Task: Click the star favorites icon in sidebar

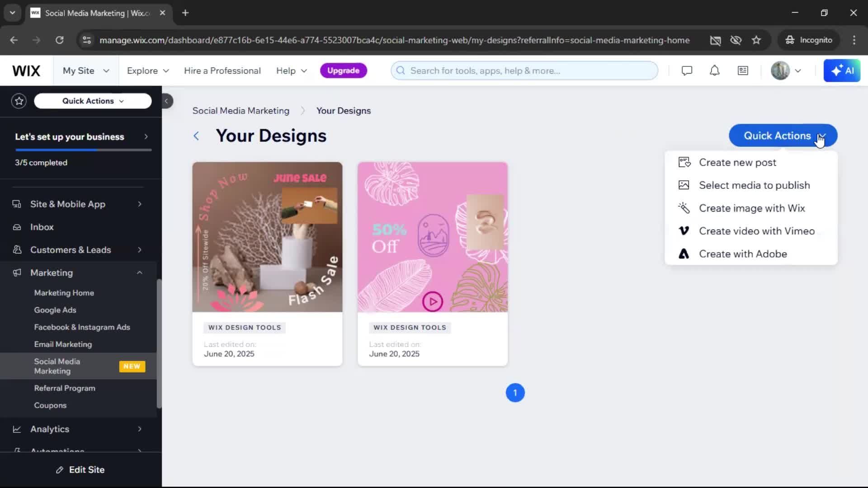Action: (19, 101)
